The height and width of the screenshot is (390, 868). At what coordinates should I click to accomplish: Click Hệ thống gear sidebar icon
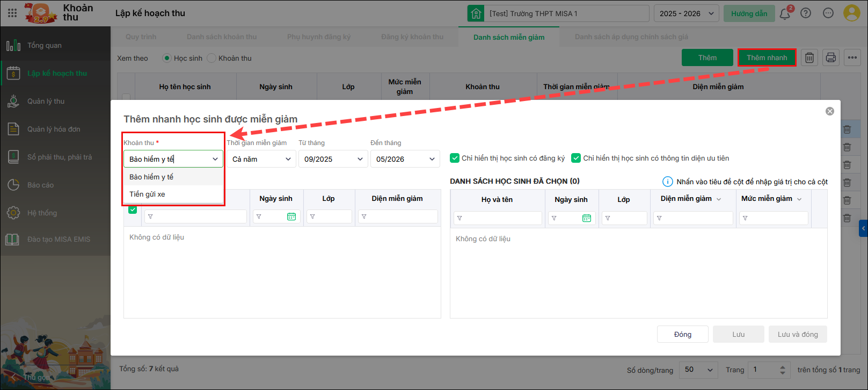tap(13, 213)
